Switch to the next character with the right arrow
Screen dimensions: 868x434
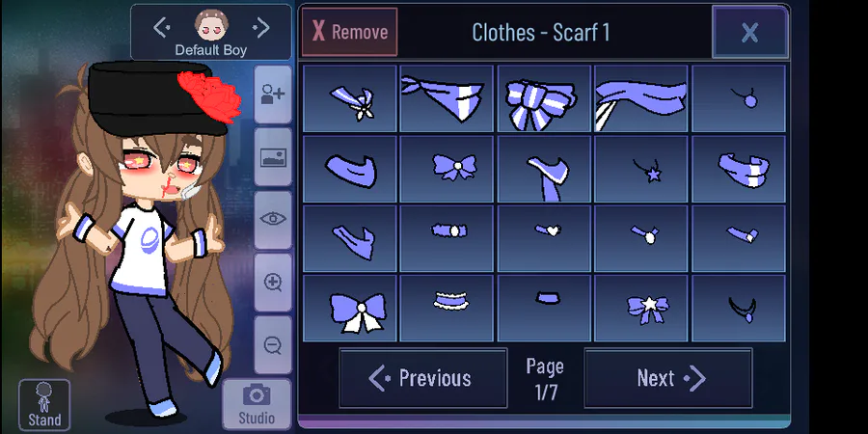tap(260, 27)
